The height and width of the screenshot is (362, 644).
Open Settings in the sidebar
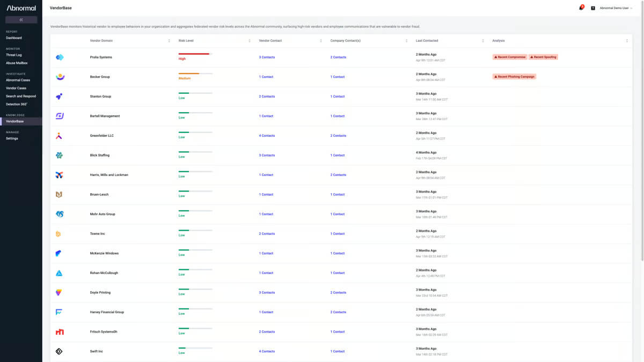pyautogui.click(x=12, y=138)
